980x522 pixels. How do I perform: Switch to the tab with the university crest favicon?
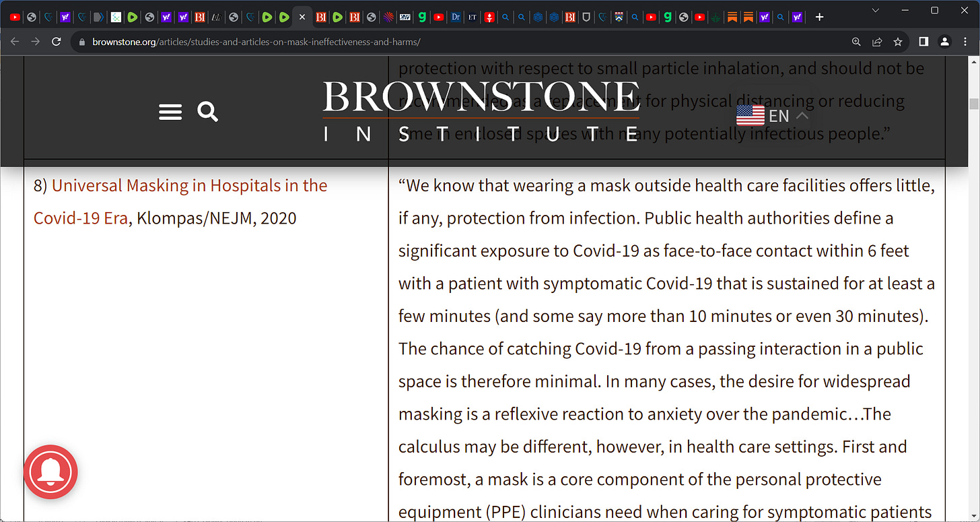pos(619,17)
